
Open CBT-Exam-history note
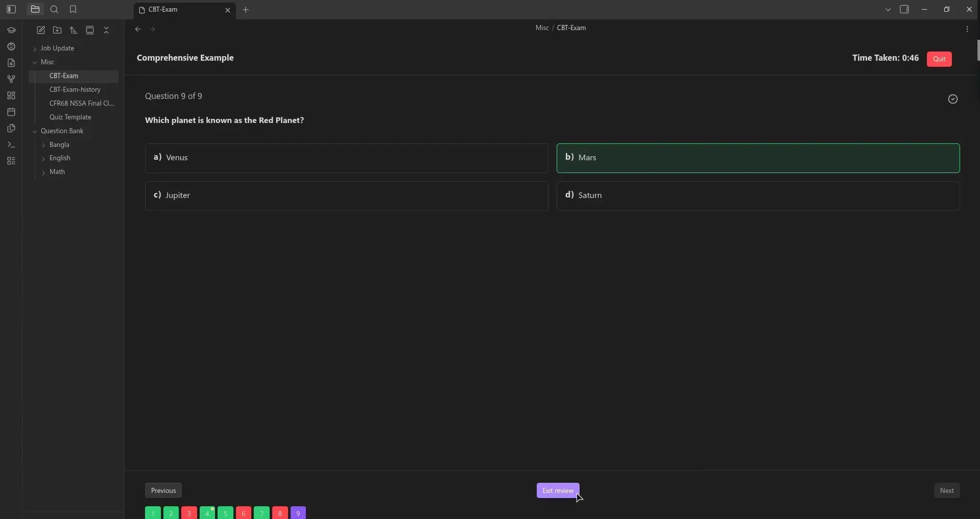click(x=75, y=89)
